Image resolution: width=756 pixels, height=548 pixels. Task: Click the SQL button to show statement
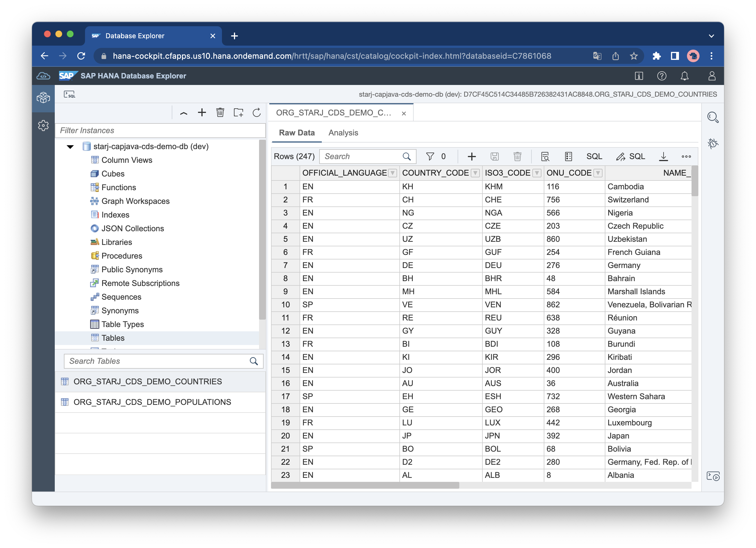pos(594,157)
